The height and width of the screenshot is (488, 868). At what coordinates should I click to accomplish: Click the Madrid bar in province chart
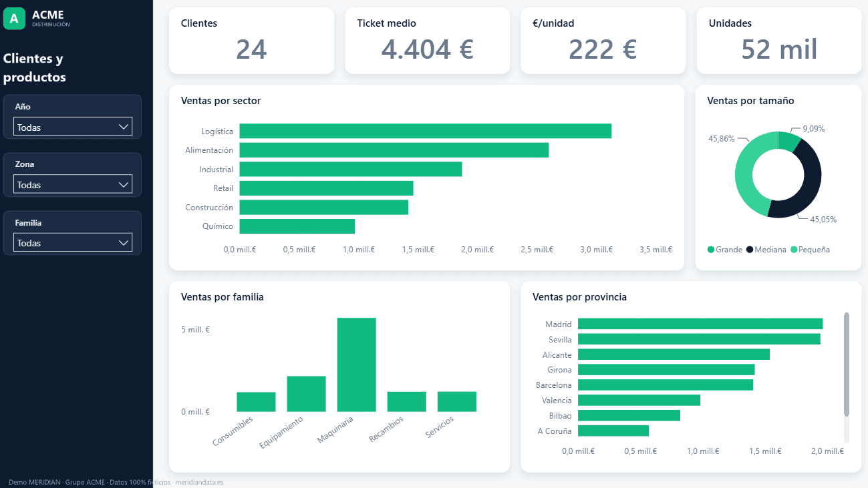coord(700,324)
